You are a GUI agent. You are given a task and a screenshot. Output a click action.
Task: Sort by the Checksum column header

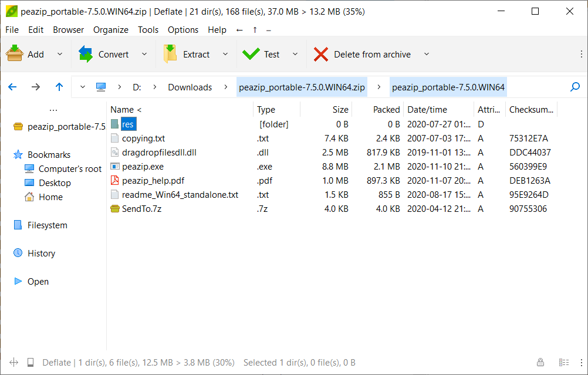pyautogui.click(x=532, y=110)
